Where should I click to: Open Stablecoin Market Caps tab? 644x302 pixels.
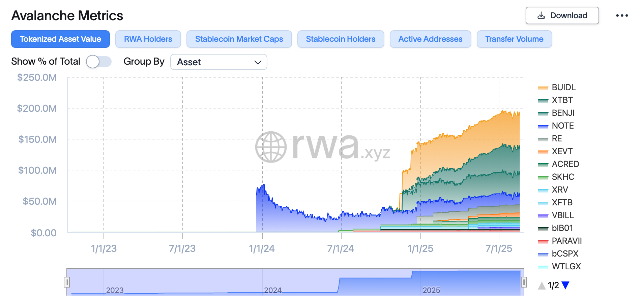(239, 39)
